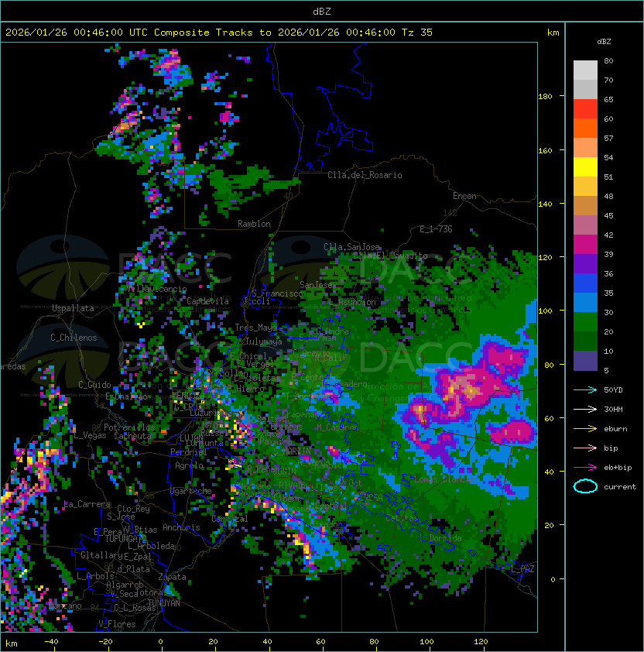
Task: Click the Cacheuta map label
Action: [132, 436]
